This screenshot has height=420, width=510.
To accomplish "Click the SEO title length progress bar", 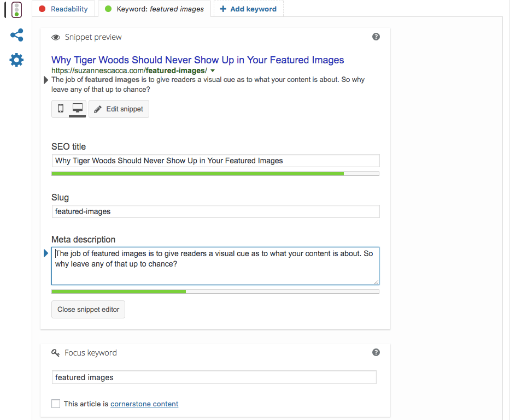I will point(215,174).
